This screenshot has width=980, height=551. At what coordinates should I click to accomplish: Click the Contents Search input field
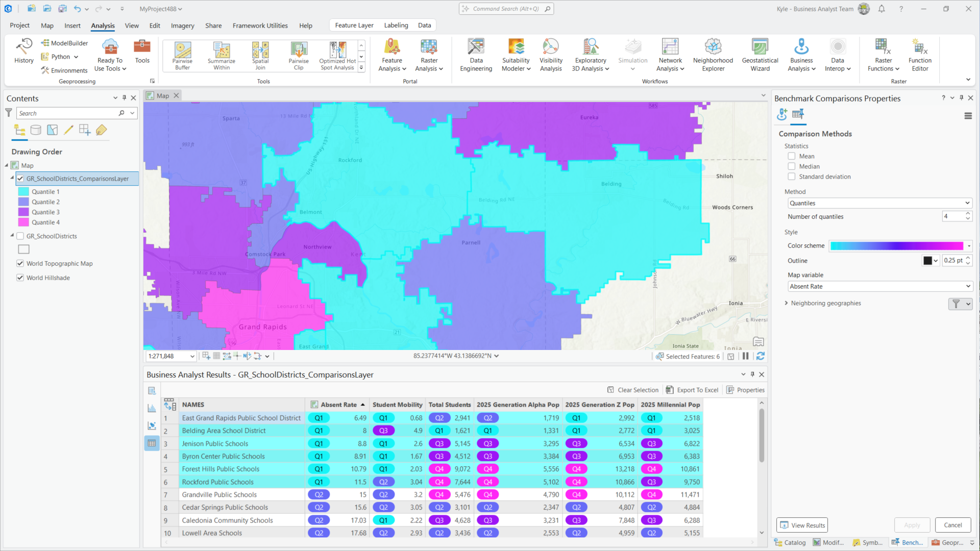point(67,113)
